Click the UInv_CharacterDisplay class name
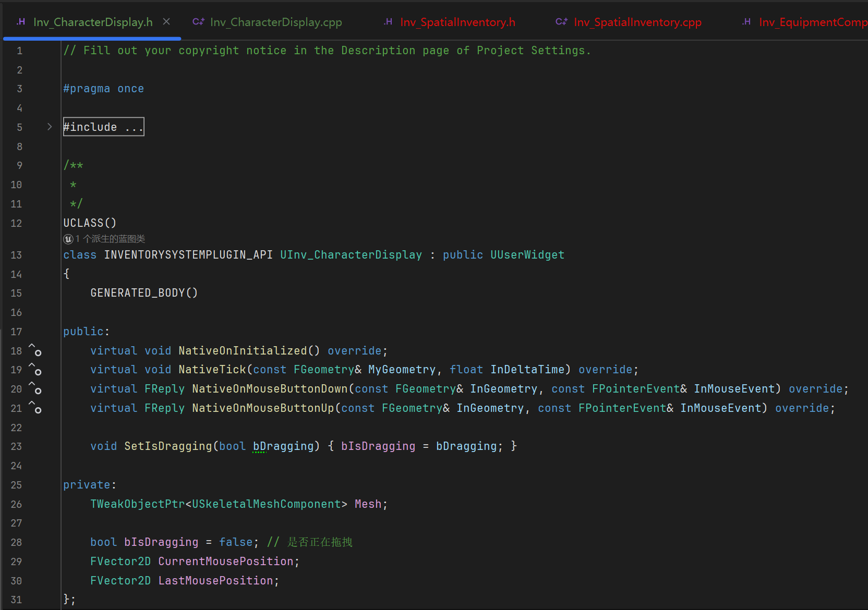 [x=351, y=255]
